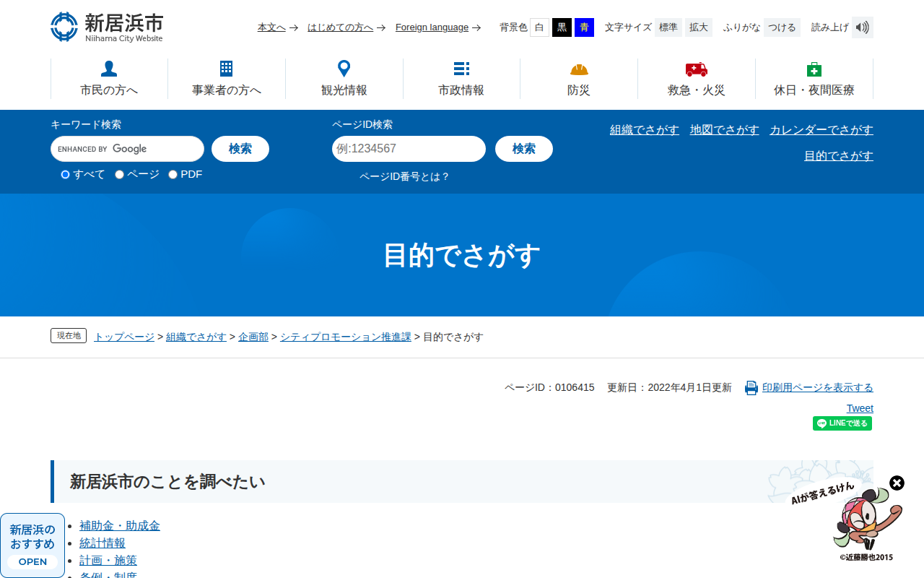
Task: Click the 読み上げ speaker icon
Action: click(x=863, y=27)
